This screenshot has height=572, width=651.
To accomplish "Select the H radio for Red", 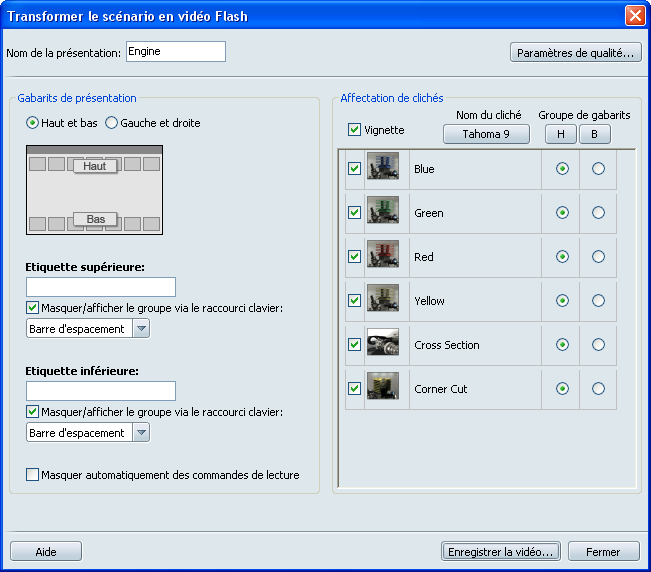I will tap(562, 257).
